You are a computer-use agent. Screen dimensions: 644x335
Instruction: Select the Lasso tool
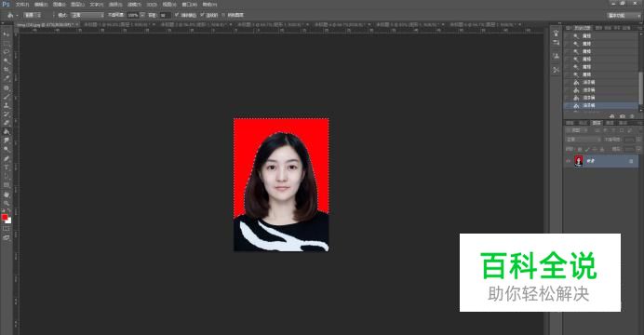pyautogui.click(x=7, y=52)
